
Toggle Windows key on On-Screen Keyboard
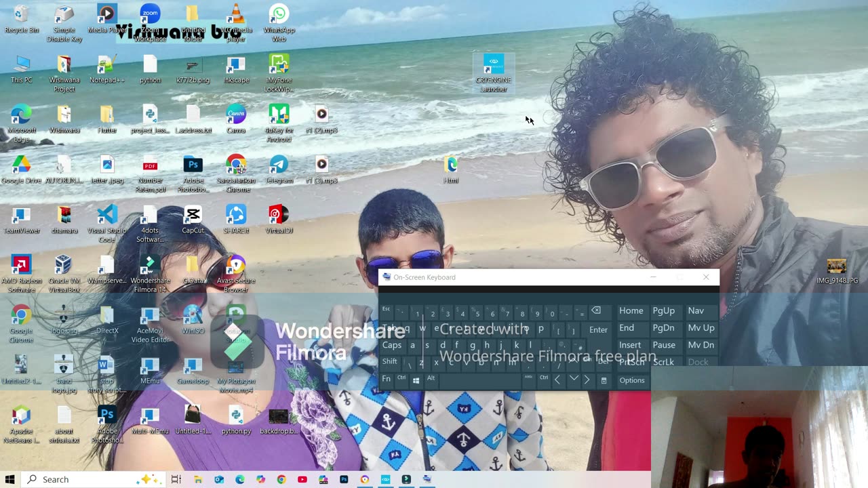click(x=416, y=380)
